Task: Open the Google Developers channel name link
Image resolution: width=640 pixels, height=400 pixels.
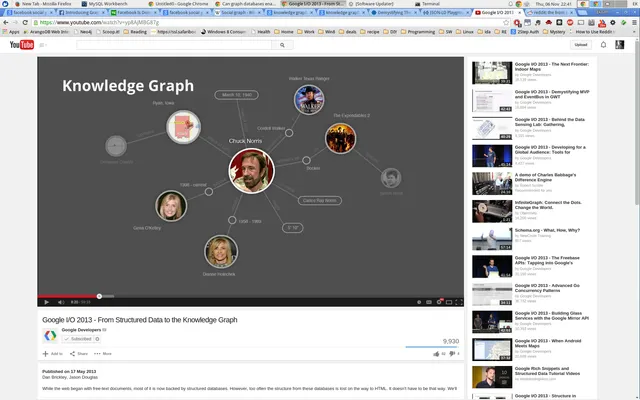Action: 81,330
